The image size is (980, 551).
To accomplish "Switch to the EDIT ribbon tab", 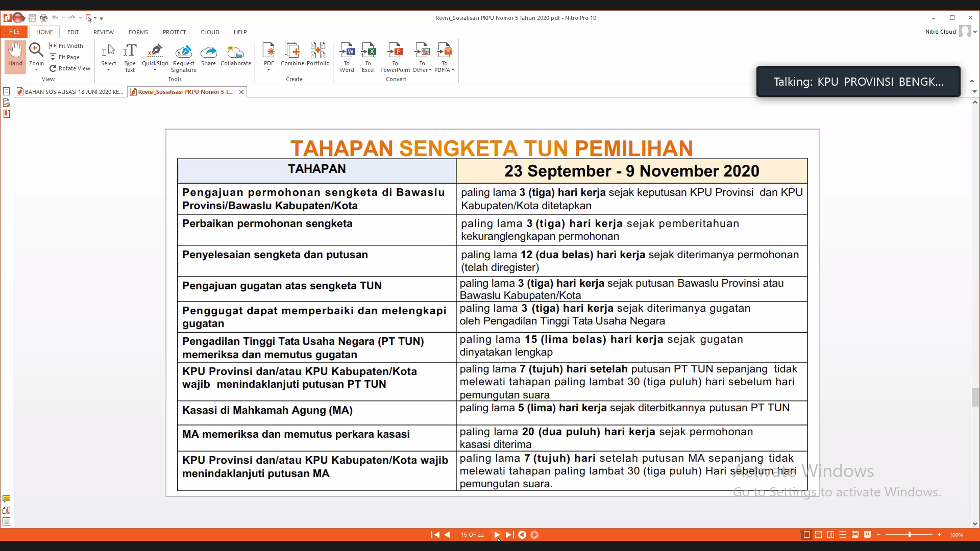I will point(73,32).
